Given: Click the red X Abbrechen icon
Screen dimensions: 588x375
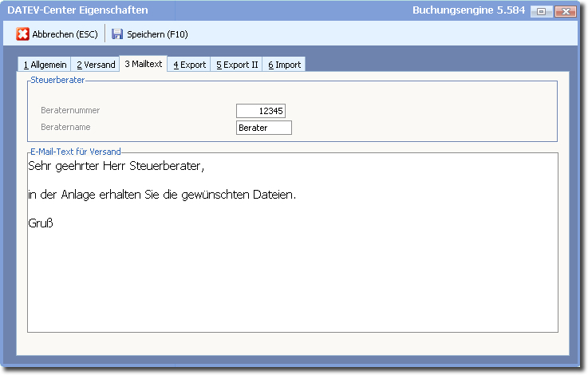Looking at the screenshot, I should (x=23, y=34).
